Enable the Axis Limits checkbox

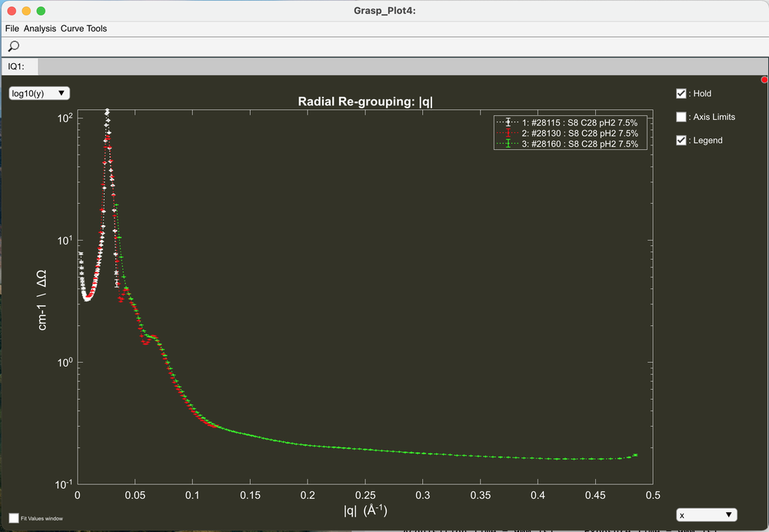pos(681,117)
